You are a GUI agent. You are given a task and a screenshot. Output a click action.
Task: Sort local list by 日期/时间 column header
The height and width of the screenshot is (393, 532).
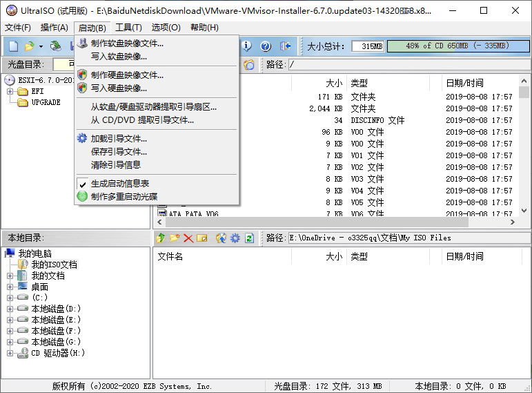click(x=481, y=256)
